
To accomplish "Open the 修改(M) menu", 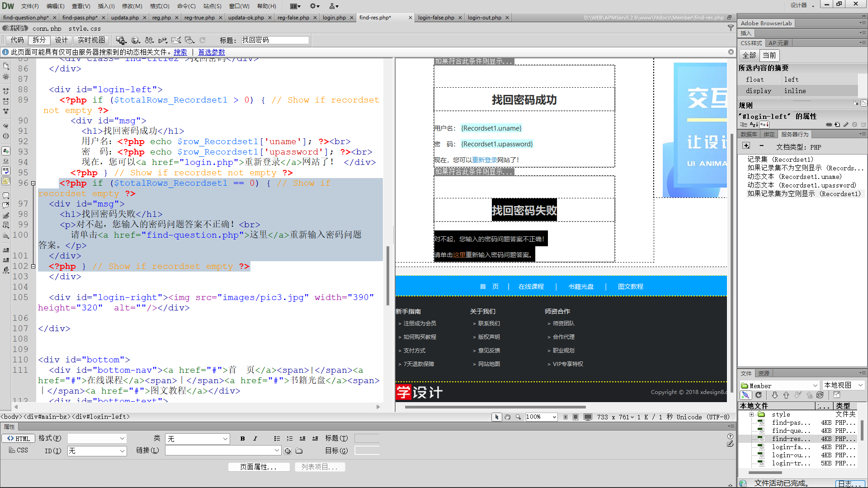I will (132, 6).
